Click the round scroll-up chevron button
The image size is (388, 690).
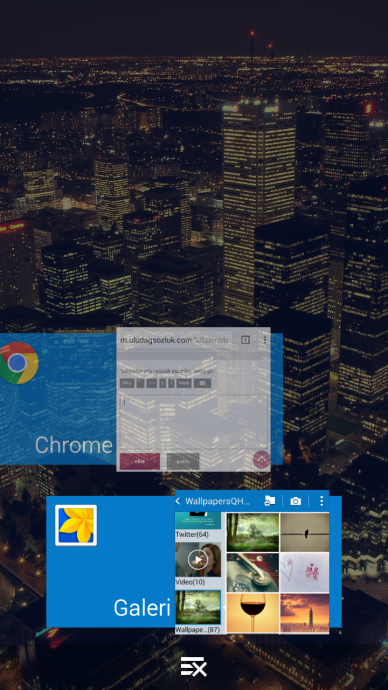click(261, 460)
